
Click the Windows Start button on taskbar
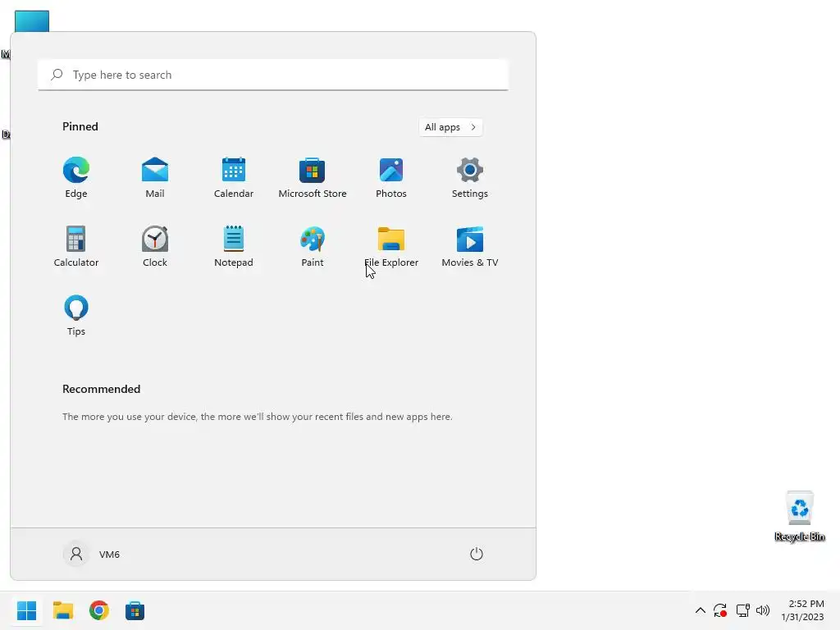pos(27,610)
